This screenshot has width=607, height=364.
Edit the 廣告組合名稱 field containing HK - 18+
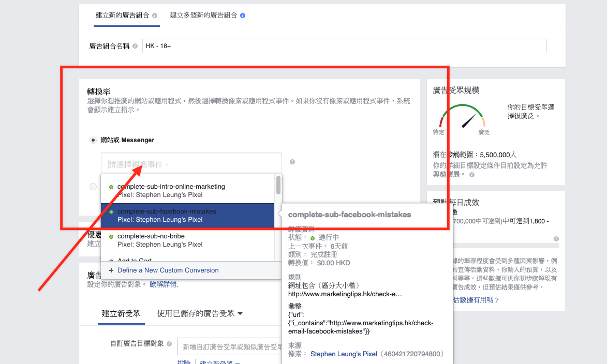click(344, 46)
